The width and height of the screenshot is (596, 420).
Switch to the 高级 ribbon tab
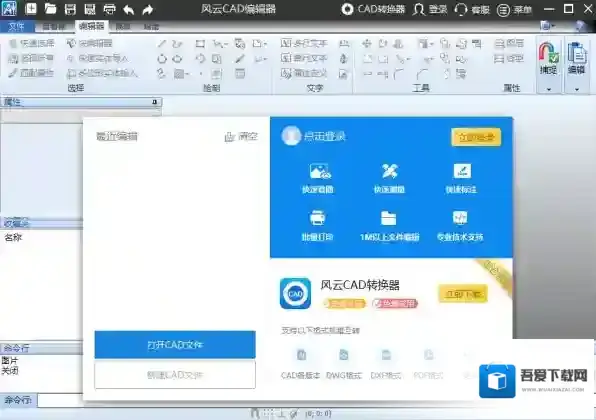(122, 27)
